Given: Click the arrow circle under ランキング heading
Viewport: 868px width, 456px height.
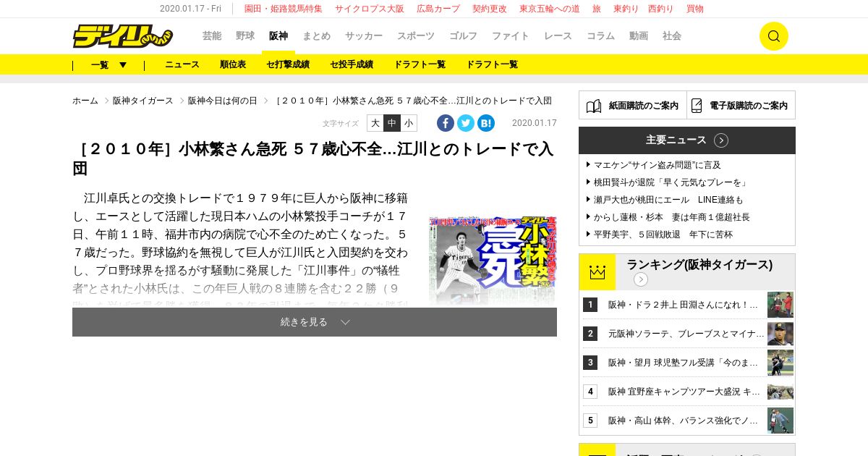Looking at the screenshot, I should (641, 279).
